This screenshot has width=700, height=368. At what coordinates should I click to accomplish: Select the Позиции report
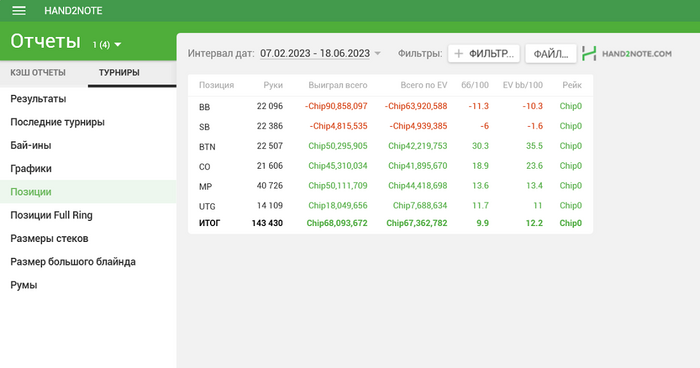[x=88, y=192]
